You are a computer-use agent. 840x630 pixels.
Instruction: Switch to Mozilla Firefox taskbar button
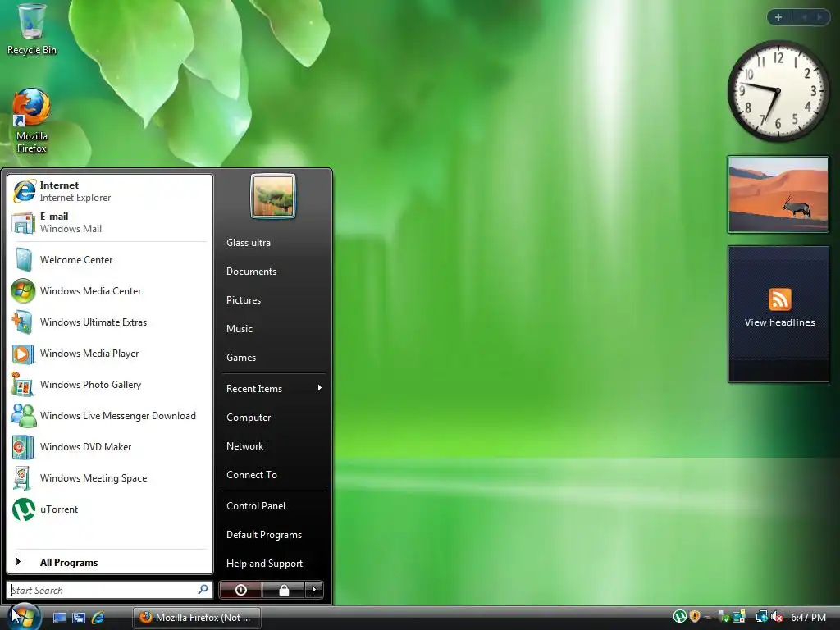pyautogui.click(x=197, y=618)
